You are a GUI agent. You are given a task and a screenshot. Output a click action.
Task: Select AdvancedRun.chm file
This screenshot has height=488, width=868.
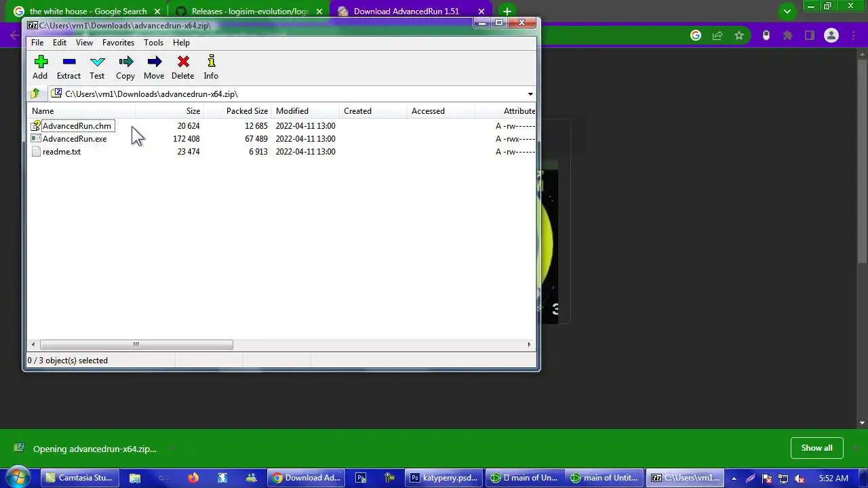pyautogui.click(x=77, y=126)
